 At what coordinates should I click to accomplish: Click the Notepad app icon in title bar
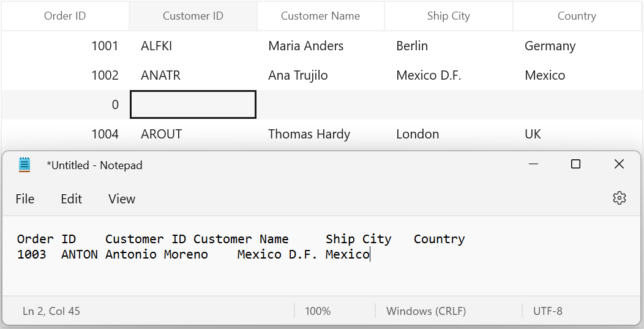coord(24,164)
